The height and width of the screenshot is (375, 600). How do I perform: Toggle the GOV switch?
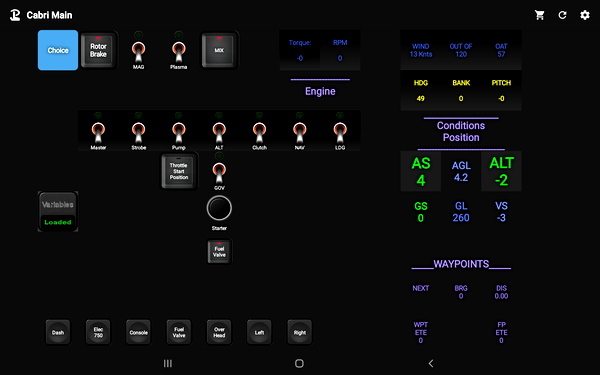(219, 173)
